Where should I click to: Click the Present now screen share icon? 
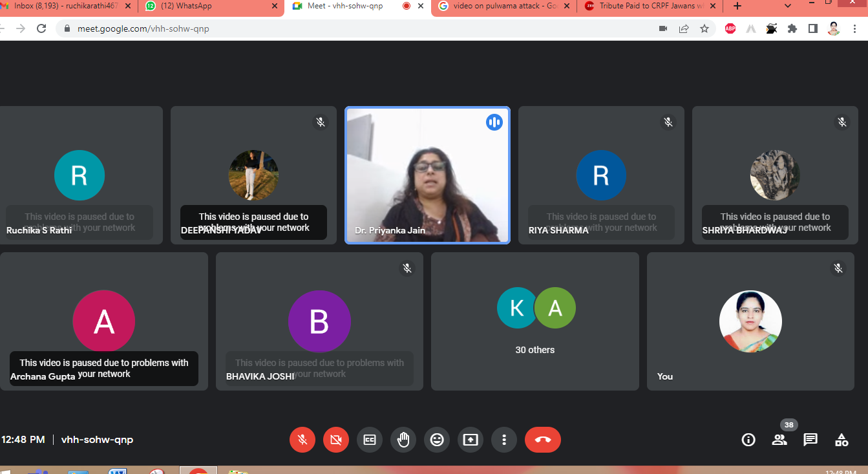[471, 440]
